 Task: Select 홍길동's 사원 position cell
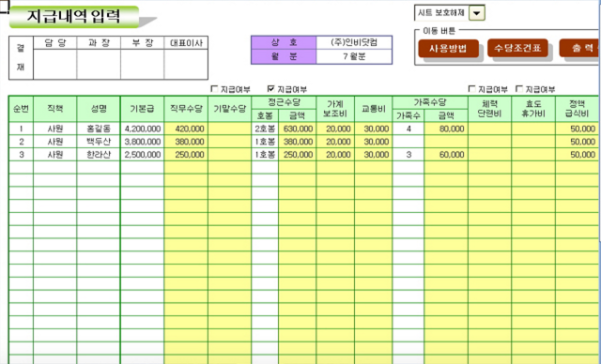tap(55, 129)
